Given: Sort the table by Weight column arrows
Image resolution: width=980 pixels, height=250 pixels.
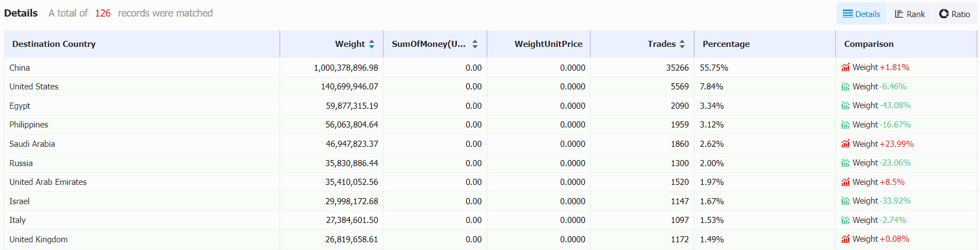Looking at the screenshot, I should click(372, 44).
